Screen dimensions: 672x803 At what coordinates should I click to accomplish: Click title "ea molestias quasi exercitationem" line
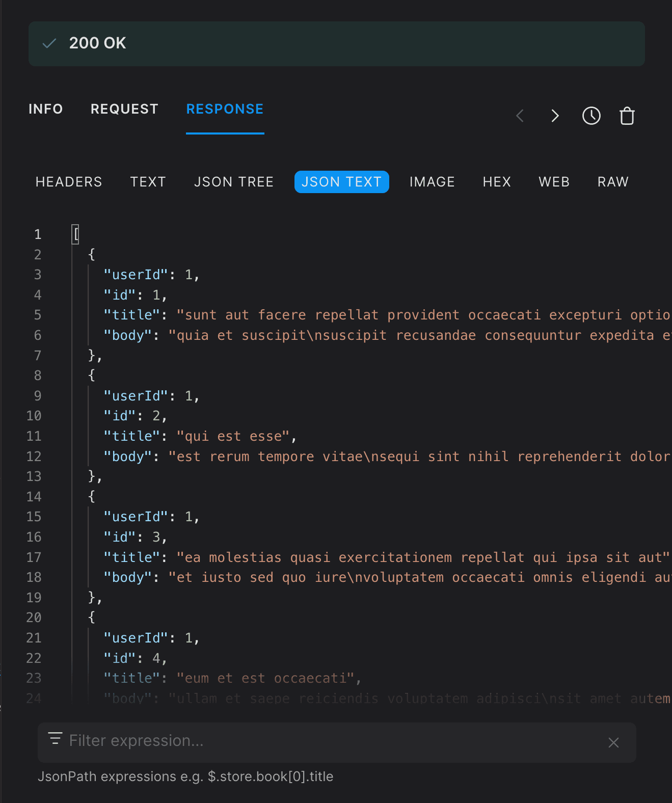[x=387, y=557]
